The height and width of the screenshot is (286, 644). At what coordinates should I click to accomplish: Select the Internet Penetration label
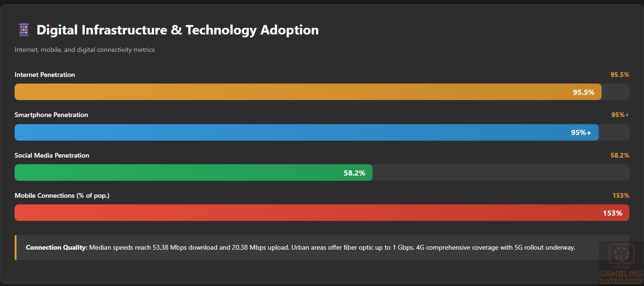[x=45, y=75]
